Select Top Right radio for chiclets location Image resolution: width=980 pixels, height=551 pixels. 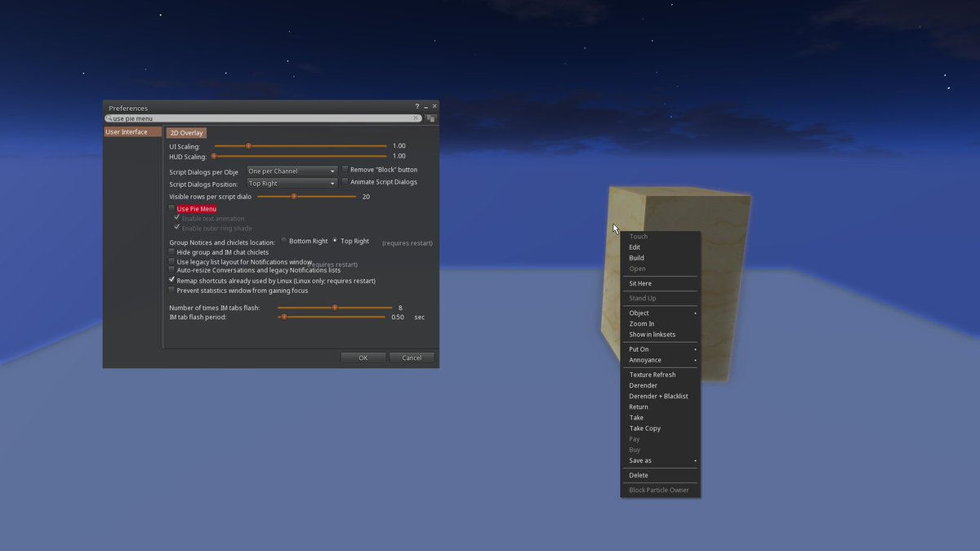click(335, 241)
